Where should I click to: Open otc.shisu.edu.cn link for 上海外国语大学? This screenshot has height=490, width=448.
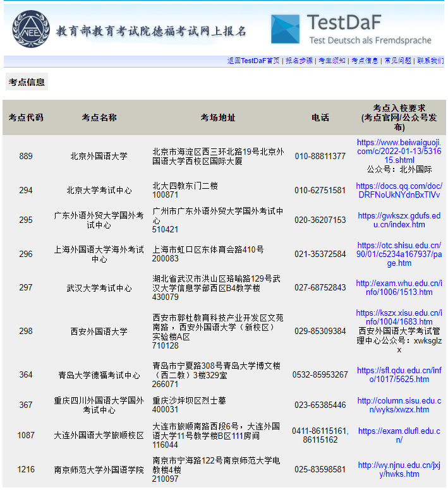(399, 254)
